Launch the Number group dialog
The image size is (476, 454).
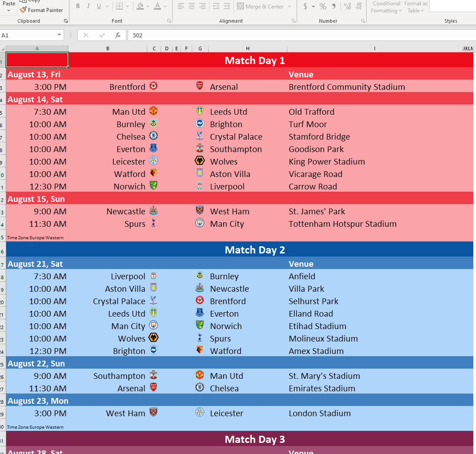[363, 21]
